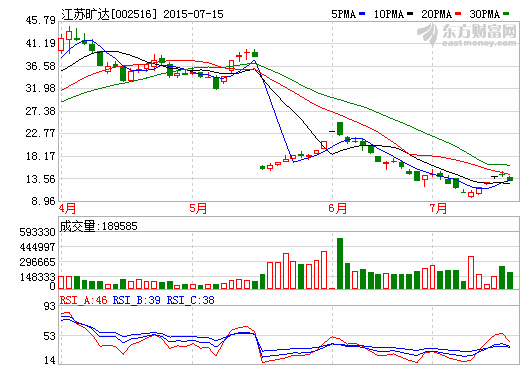Click the 593330 volume axis value
This screenshot has width=520, height=365.
[37, 232]
